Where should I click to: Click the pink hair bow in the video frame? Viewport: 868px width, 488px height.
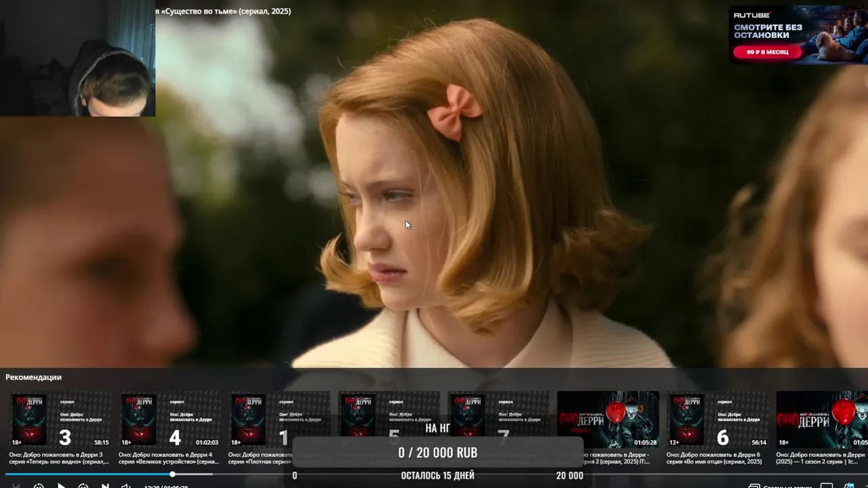point(454,112)
